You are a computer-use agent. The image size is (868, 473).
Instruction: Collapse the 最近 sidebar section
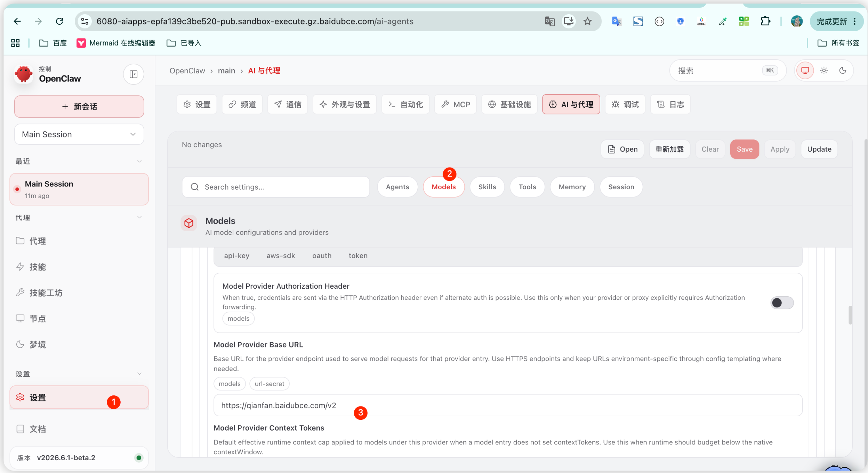(x=79, y=161)
